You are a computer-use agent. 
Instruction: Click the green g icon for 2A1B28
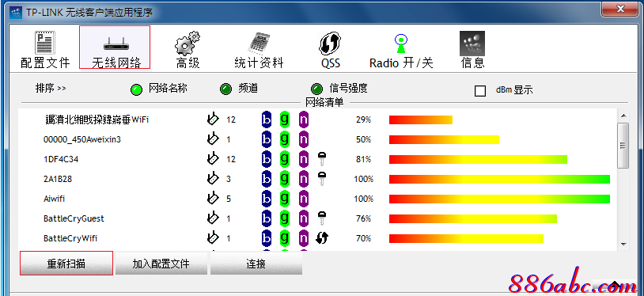tap(285, 179)
